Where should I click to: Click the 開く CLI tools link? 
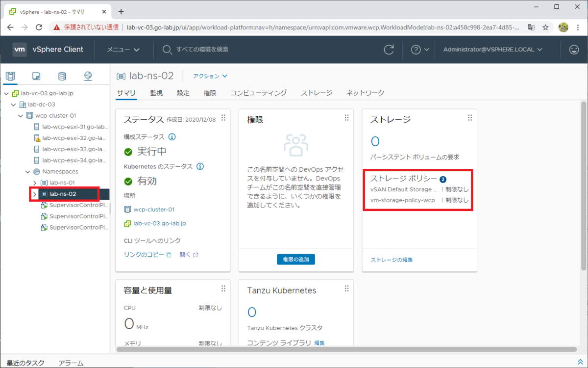click(x=189, y=255)
